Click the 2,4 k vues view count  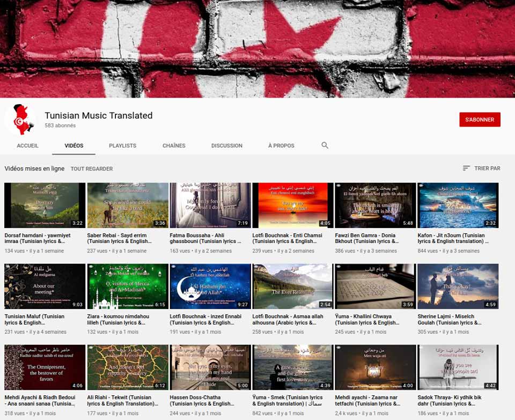click(346, 413)
